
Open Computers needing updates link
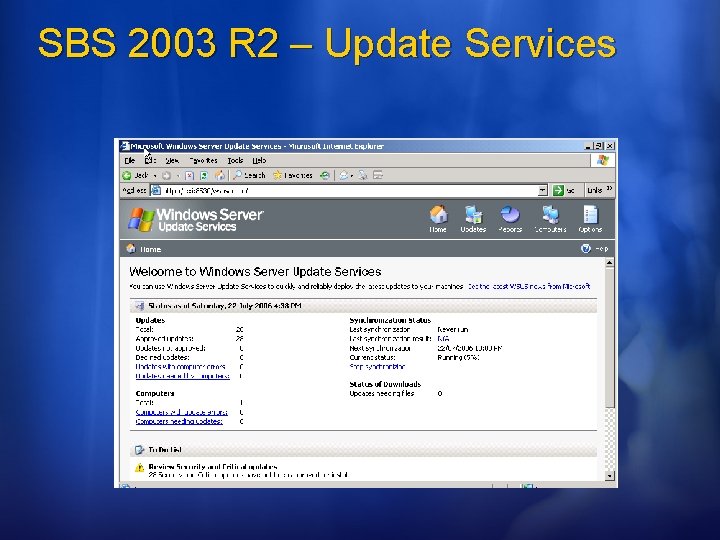coord(179,421)
